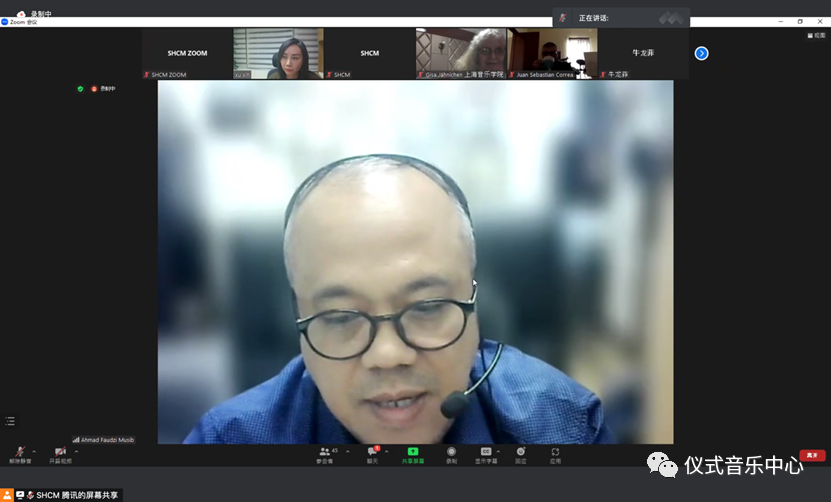
Task: Open the chat panel
Action: (x=372, y=453)
